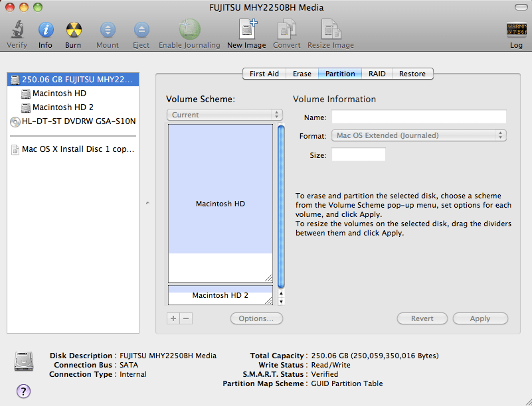532x406 pixels.
Task: Select the Verify disk icon
Action: (17, 29)
